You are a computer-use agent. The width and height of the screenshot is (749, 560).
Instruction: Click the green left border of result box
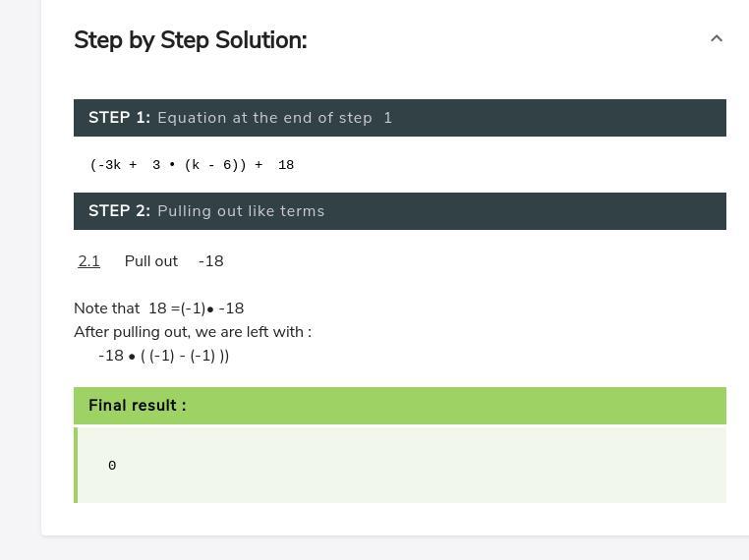[x=76, y=466]
